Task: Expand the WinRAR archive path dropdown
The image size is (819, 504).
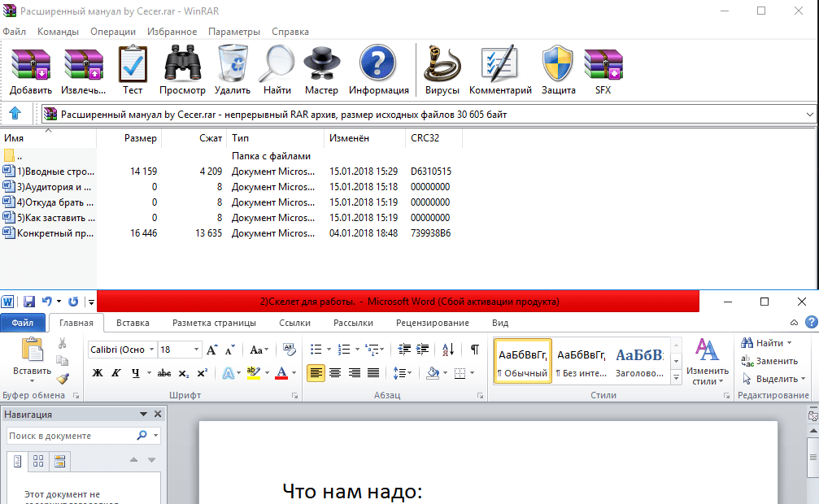Action: (x=808, y=115)
